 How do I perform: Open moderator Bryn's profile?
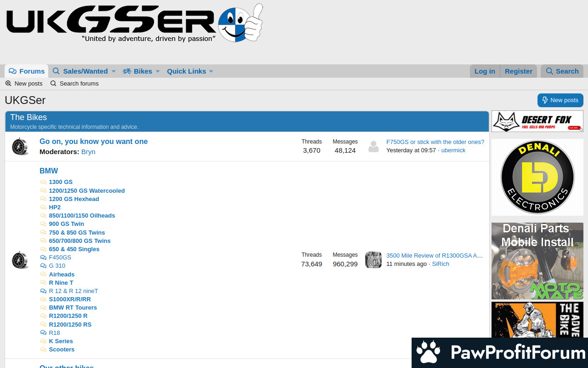[88, 152]
